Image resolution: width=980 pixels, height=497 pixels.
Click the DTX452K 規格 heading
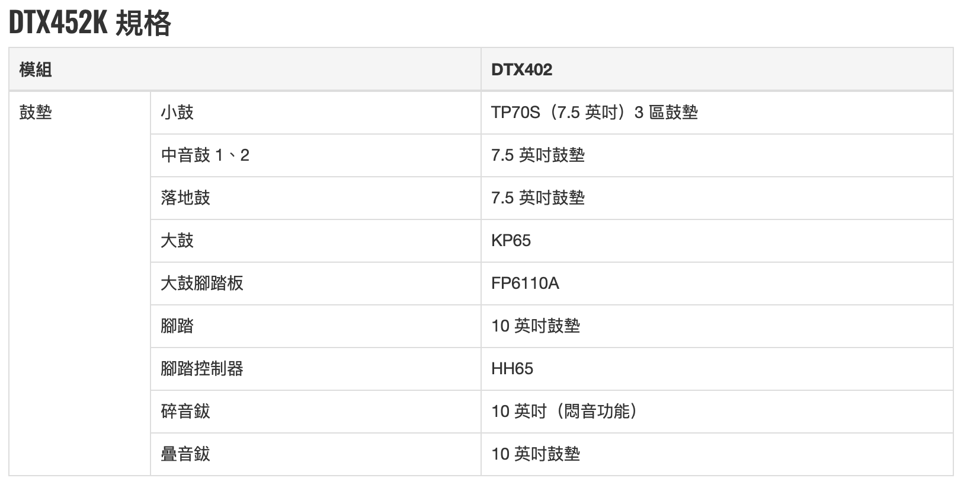tap(90, 24)
